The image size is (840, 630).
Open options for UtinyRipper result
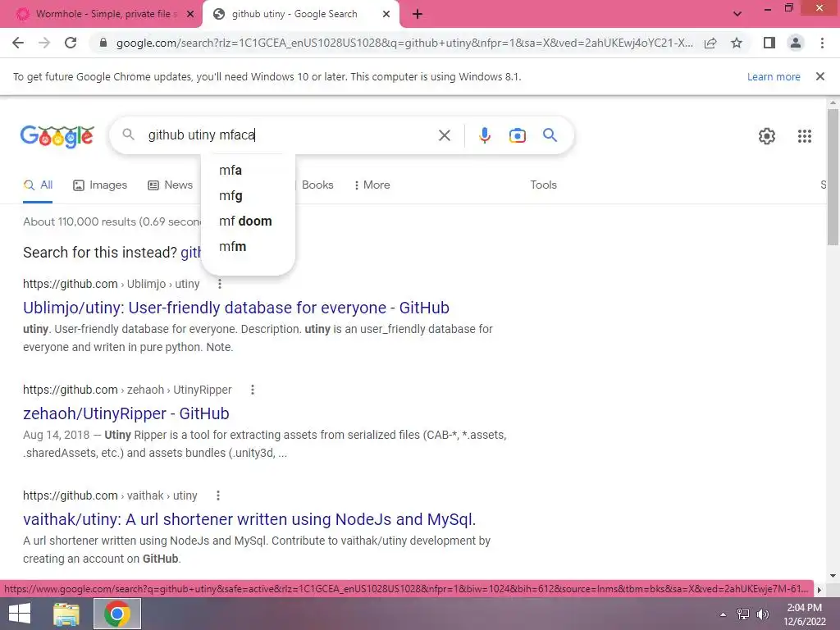click(253, 390)
